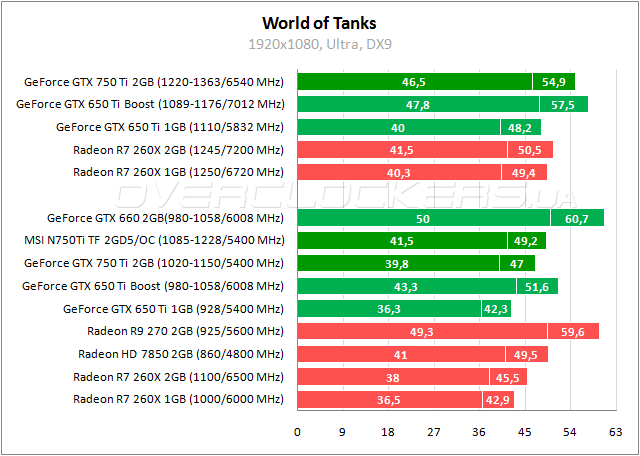This screenshot has width=640, height=456.
Task: Click the 49,2 bar value
Action: tap(526, 241)
